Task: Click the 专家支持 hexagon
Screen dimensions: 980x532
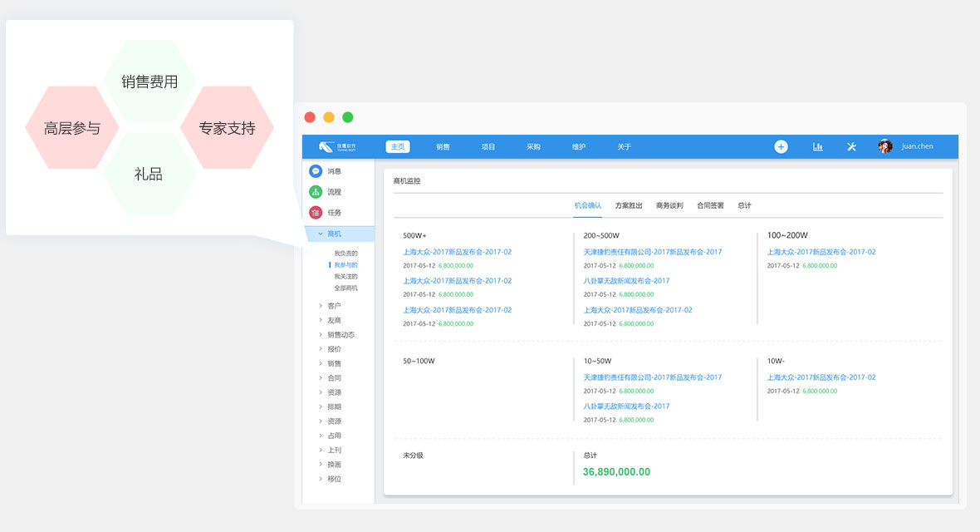Action: pos(227,129)
